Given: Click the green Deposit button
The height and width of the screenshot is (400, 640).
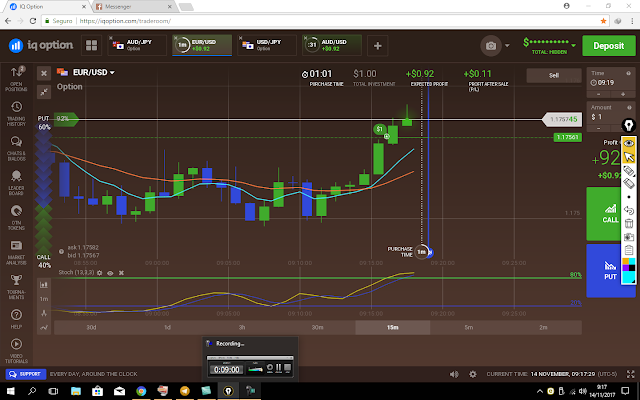Looking at the screenshot, I should pos(609,46).
